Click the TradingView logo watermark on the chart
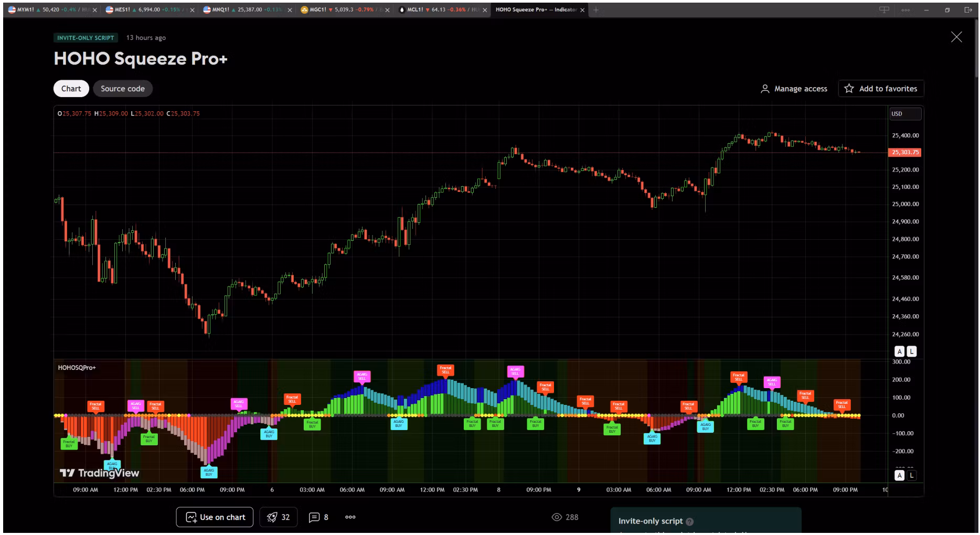The image size is (980, 535). 100,473
